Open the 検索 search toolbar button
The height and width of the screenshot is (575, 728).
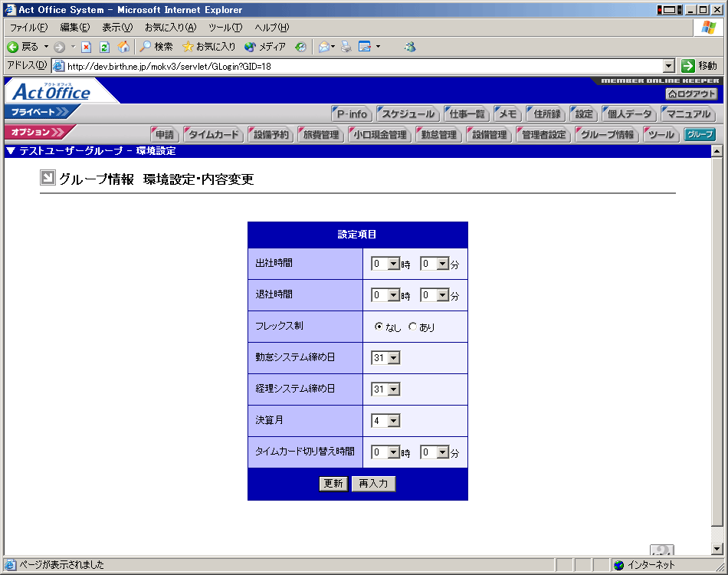click(156, 47)
